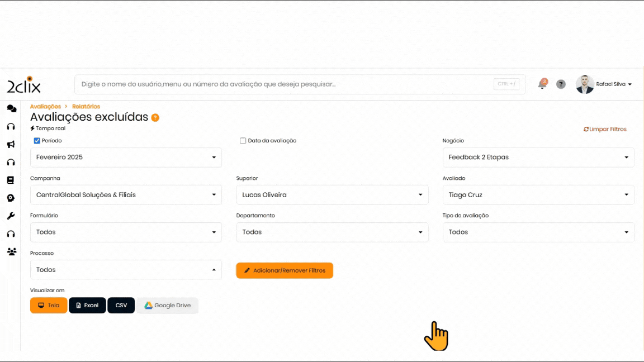Click the wrench settings sidebar icon
The height and width of the screenshot is (362, 644).
point(11,216)
